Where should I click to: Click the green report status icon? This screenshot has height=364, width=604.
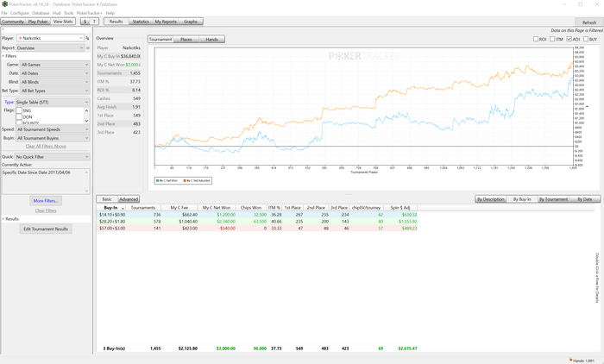(88, 48)
